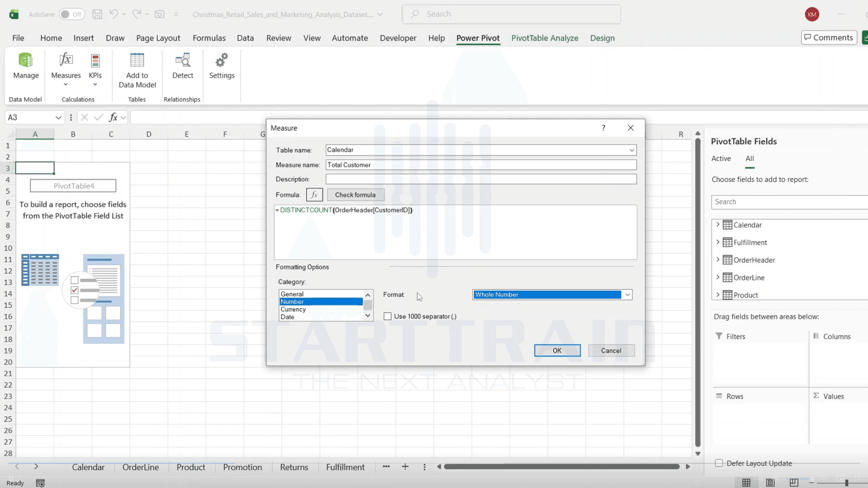Click the add new sheet plus icon
The image size is (868, 488).
click(x=405, y=467)
